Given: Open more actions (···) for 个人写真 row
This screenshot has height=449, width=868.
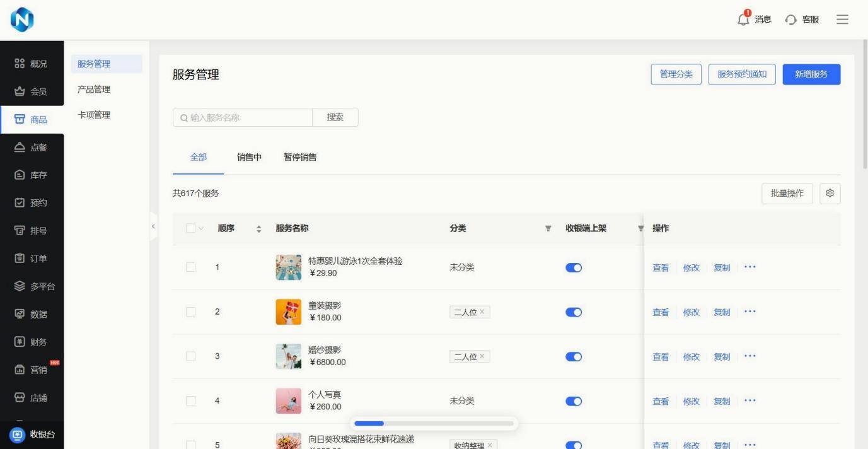Looking at the screenshot, I should pos(749,401).
